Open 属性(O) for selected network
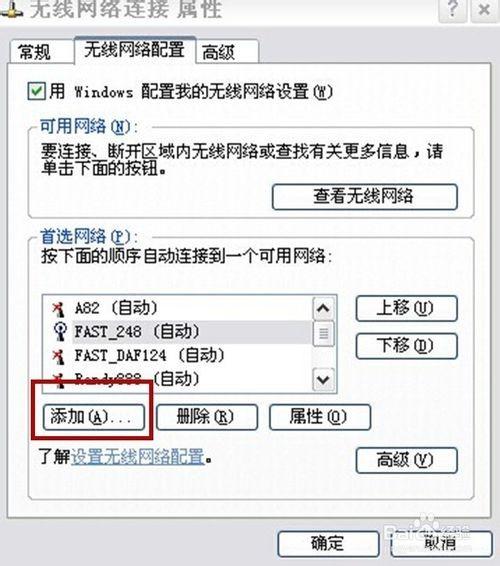The image size is (500, 566). [320, 417]
